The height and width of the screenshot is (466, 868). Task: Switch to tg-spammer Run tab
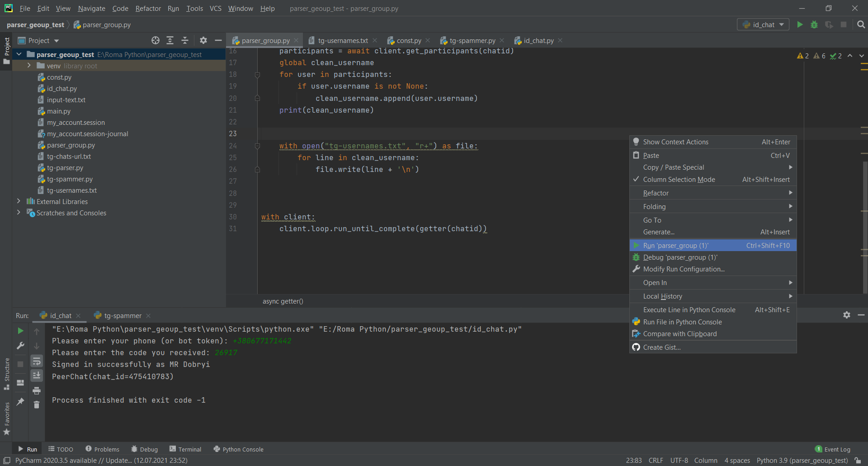pyautogui.click(x=122, y=315)
